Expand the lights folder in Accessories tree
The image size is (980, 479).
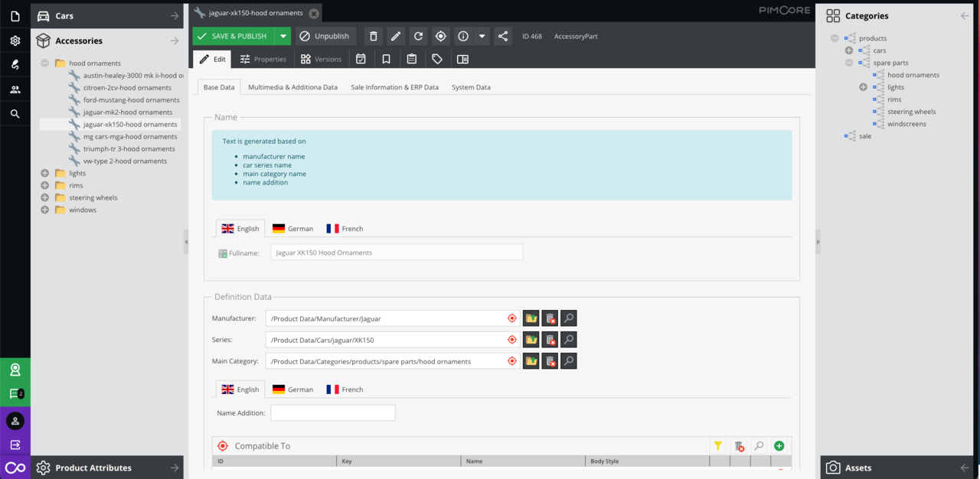tap(45, 174)
